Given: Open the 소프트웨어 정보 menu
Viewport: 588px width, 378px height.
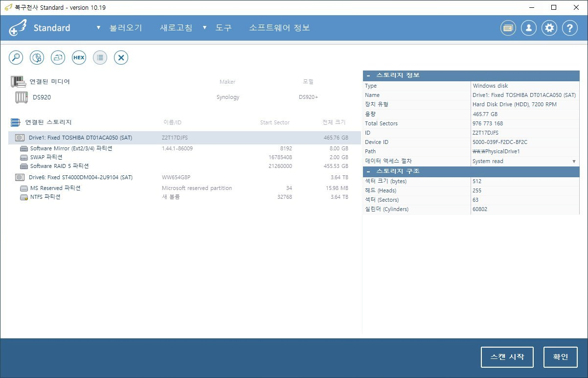Looking at the screenshot, I should click(x=279, y=28).
